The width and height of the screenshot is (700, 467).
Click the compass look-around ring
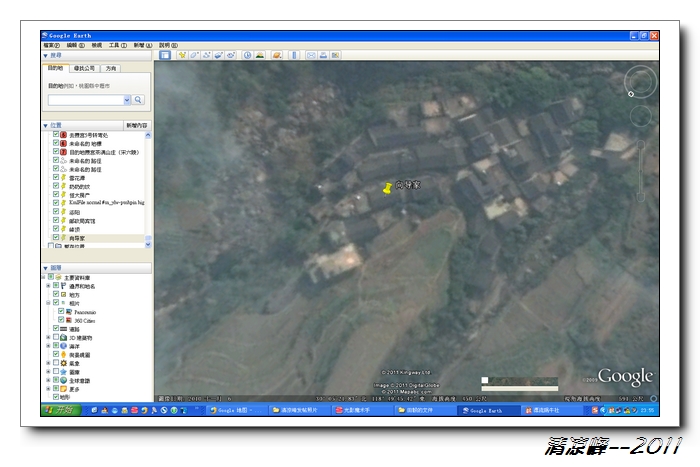click(641, 82)
